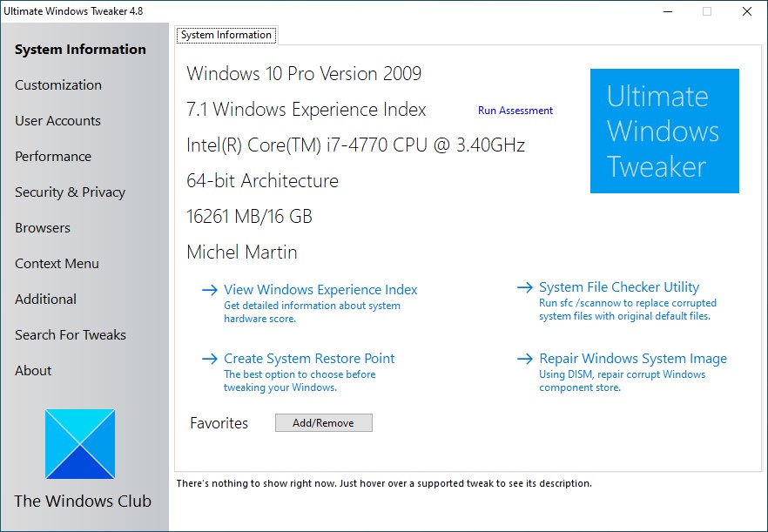Select Security & Privacy in sidebar
Image resolution: width=768 pixels, height=532 pixels.
[70, 192]
